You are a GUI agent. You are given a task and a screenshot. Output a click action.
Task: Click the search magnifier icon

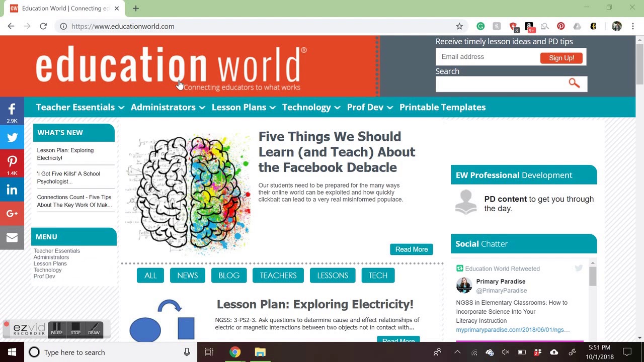click(574, 83)
